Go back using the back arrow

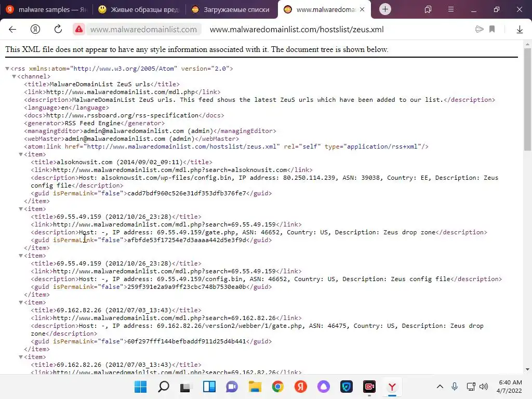click(x=12, y=30)
